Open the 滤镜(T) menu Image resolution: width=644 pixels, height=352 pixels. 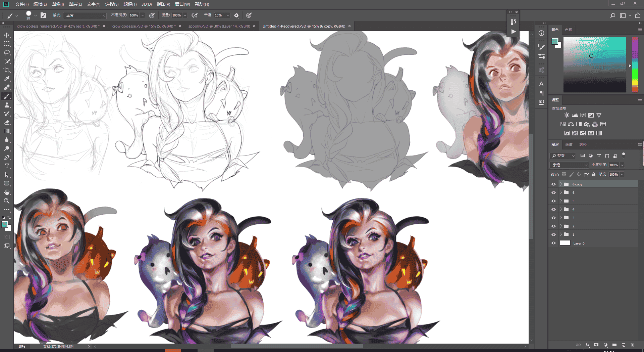[x=130, y=4]
